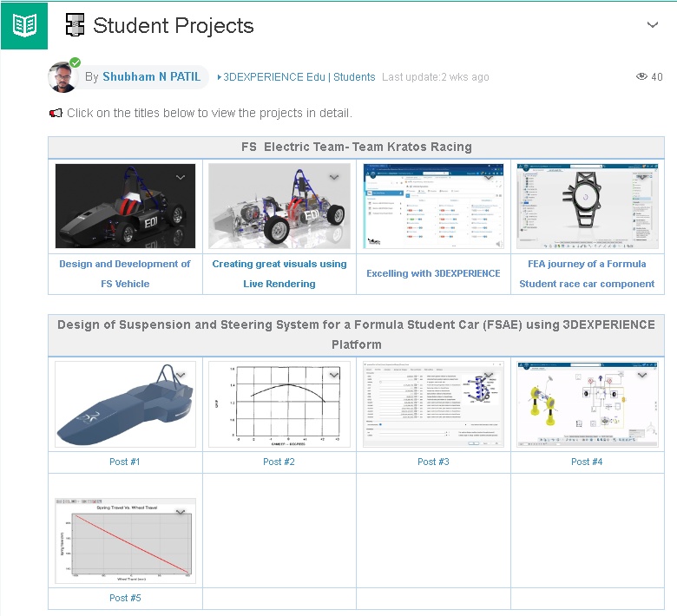Click Shubham N PATIL's profile avatar
This screenshot has height=616, width=677.
[63, 76]
